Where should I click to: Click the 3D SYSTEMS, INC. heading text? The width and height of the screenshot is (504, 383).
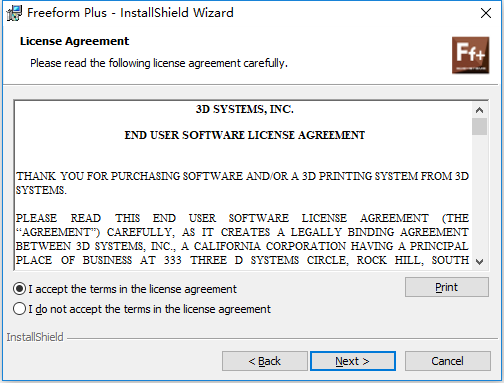tap(245, 109)
